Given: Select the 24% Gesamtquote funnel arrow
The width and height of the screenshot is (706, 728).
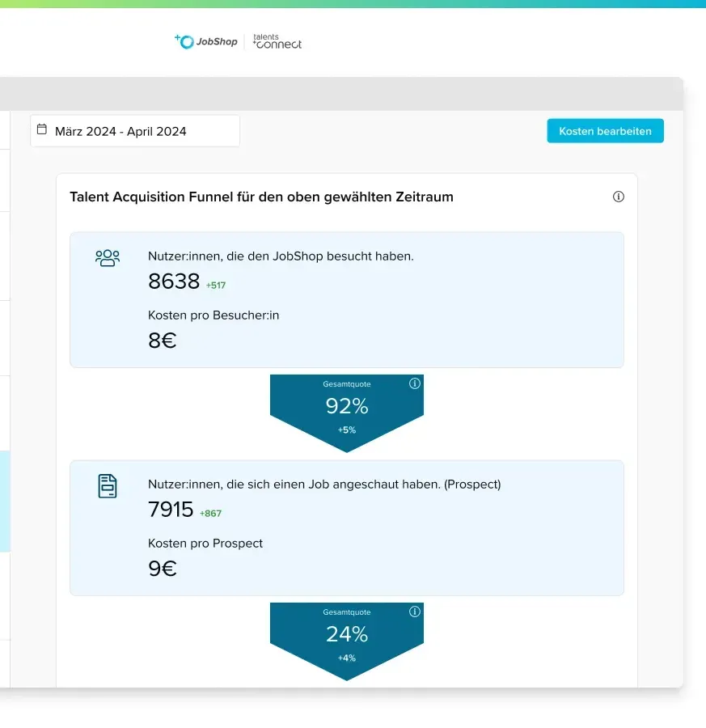Looking at the screenshot, I should point(347,635).
